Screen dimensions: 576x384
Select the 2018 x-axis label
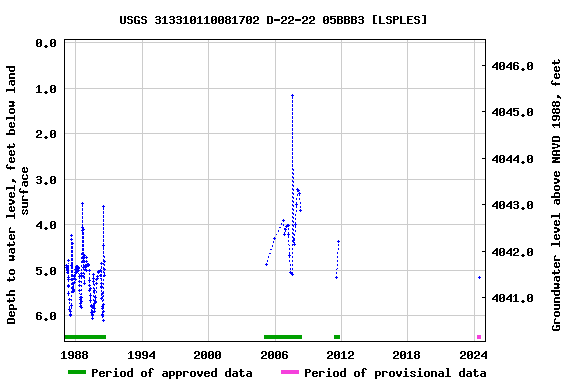pyautogui.click(x=407, y=355)
